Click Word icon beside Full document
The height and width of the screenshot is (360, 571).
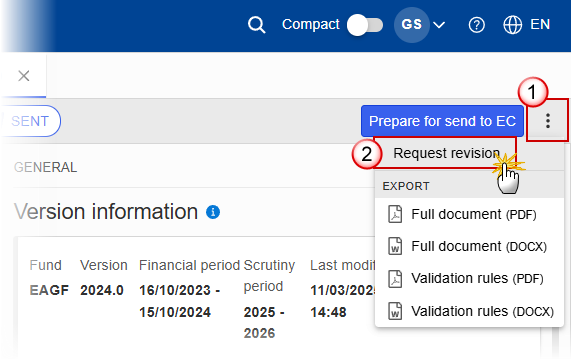(x=395, y=246)
